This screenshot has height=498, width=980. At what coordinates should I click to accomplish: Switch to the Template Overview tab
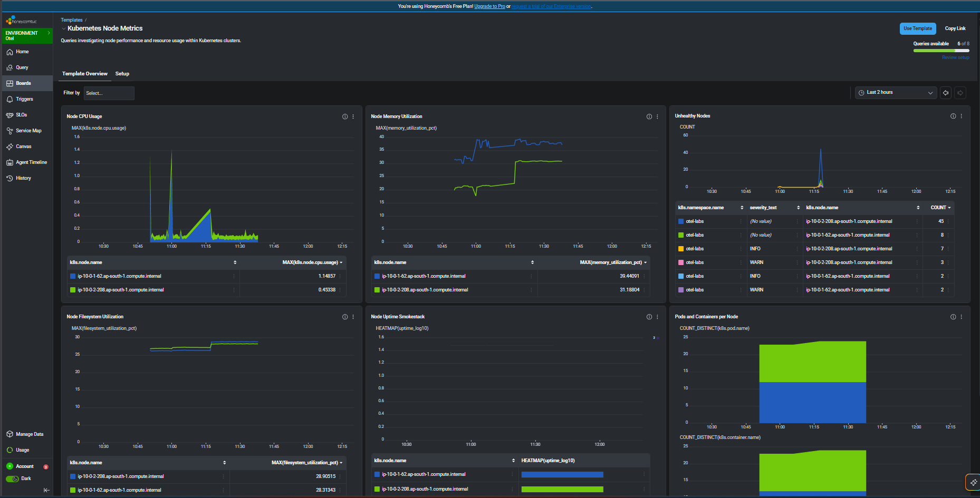[85, 74]
